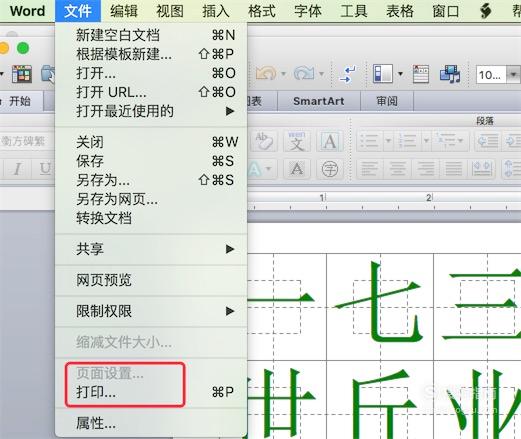Image resolution: width=521 pixels, height=439 pixels.
Task: Click the enclosed character 字 icon
Action: pos(330,169)
